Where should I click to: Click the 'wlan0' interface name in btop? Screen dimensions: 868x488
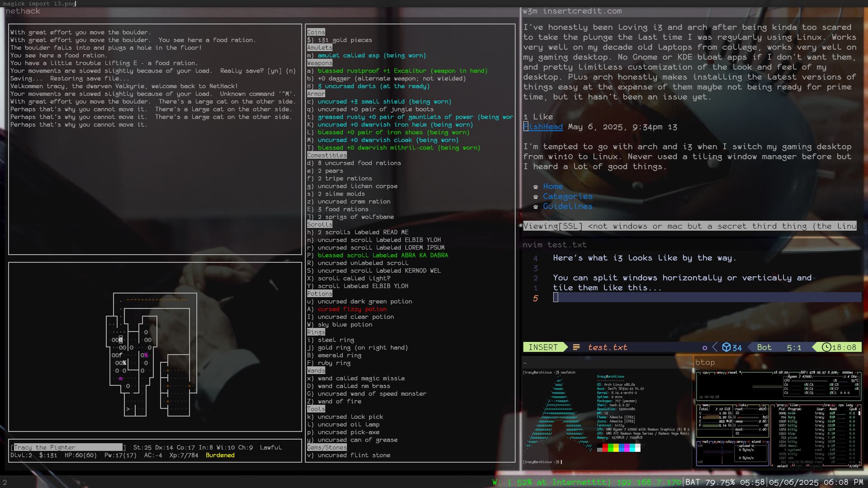[x=756, y=442]
